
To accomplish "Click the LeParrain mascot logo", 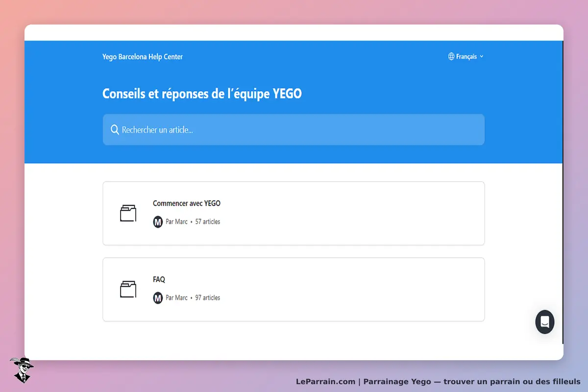I will click(22, 370).
